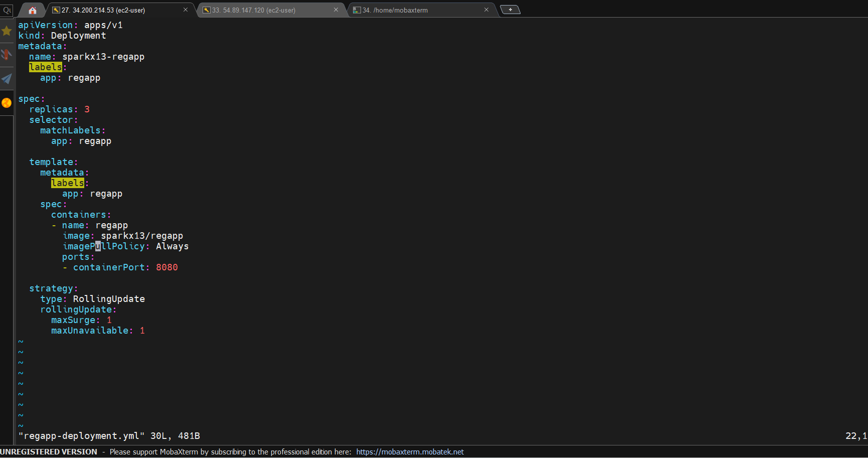The width and height of the screenshot is (868, 458).
Task: Click the highlighted labels under template metadata
Action: [x=67, y=183]
